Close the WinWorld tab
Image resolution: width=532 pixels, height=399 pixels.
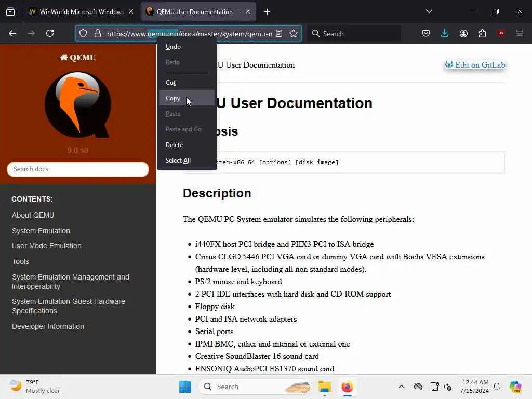131,12
